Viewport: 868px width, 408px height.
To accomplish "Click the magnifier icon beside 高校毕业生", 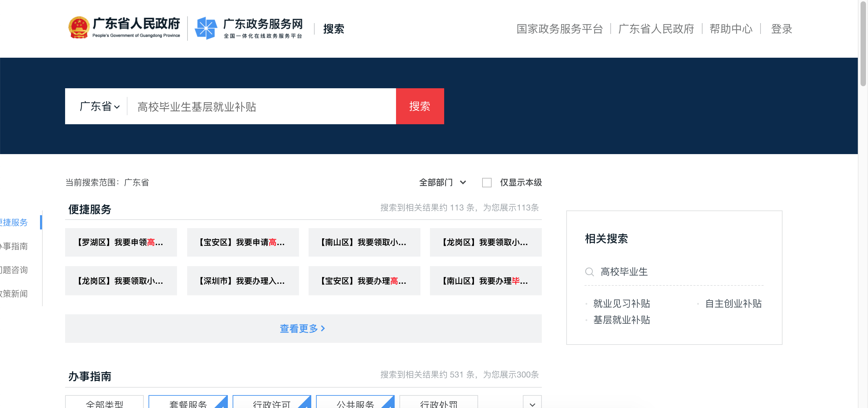I will coord(589,272).
